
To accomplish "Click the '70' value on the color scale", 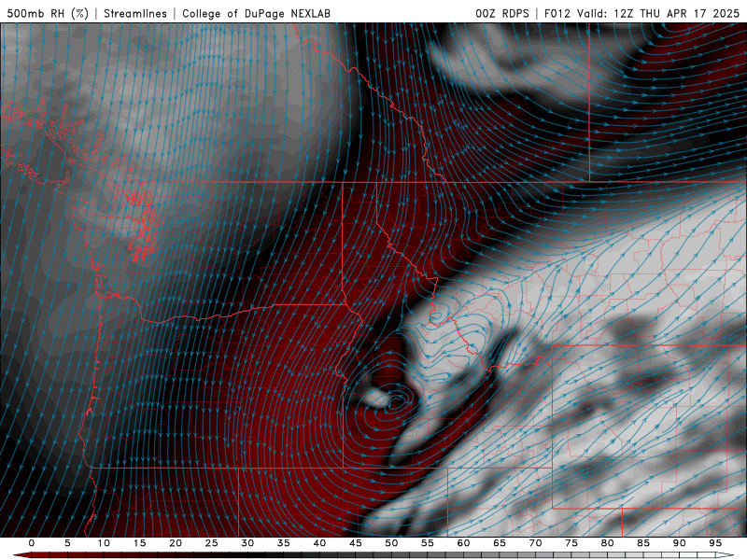I will [x=535, y=543].
